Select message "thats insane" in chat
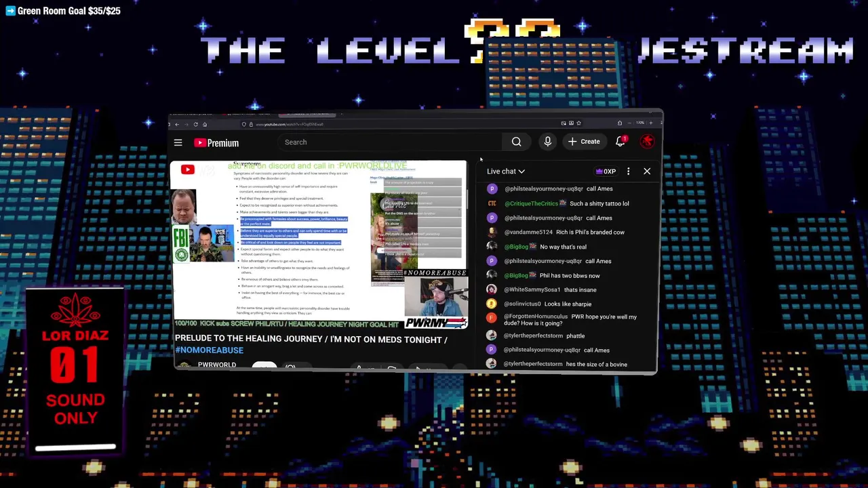The height and width of the screenshot is (488, 868). pyautogui.click(x=580, y=290)
